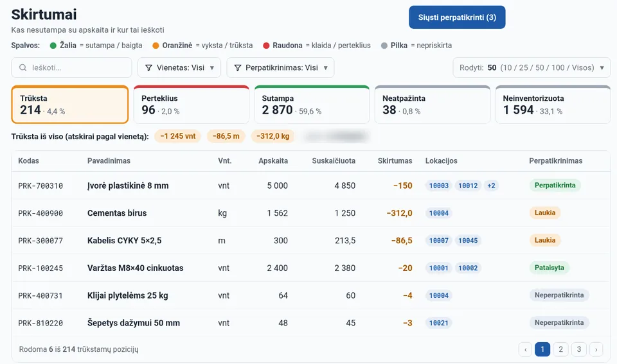Viewport: 617px width, 364px height.
Task: Open item Cementas birus
Action: (117, 213)
